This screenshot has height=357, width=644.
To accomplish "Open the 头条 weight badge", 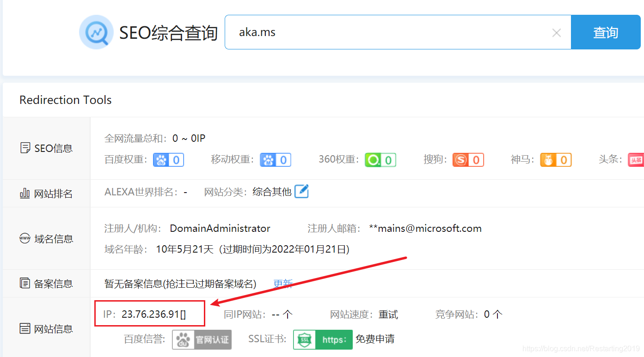I will tap(636, 160).
